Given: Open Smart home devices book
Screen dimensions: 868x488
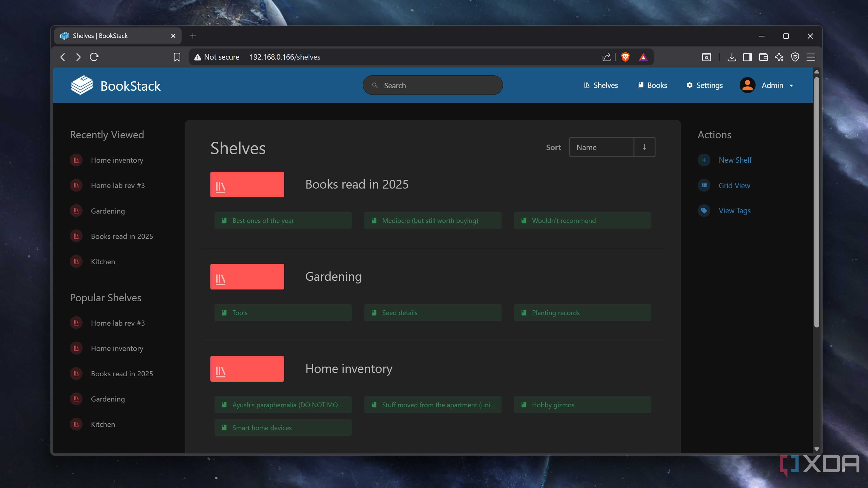Looking at the screenshot, I should 283,428.
